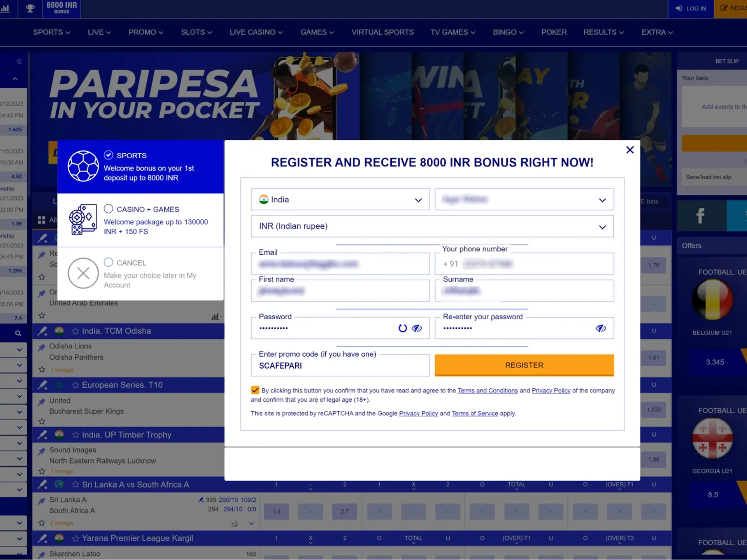Open the Terms and Conditions link
Image resolution: width=747 pixels, height=560 pixels.
pos(487,390)
